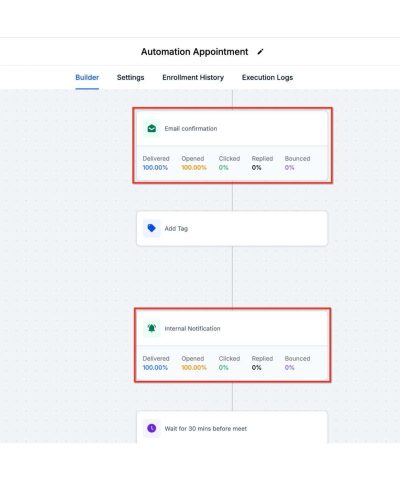Open the Enrollment History tab
The image size is (400, 480).
click(x=193, y=77)
